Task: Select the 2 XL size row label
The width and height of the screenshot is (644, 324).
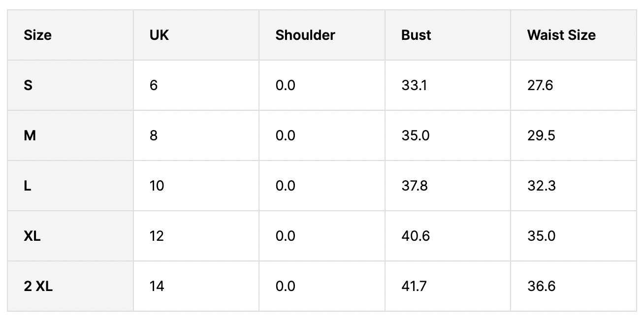Action: 38,287
